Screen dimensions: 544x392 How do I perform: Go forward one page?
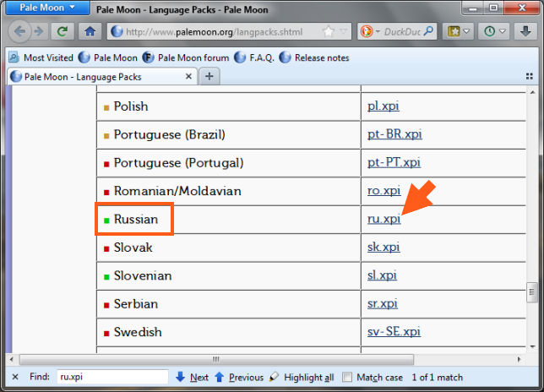[x=39, y=32]
